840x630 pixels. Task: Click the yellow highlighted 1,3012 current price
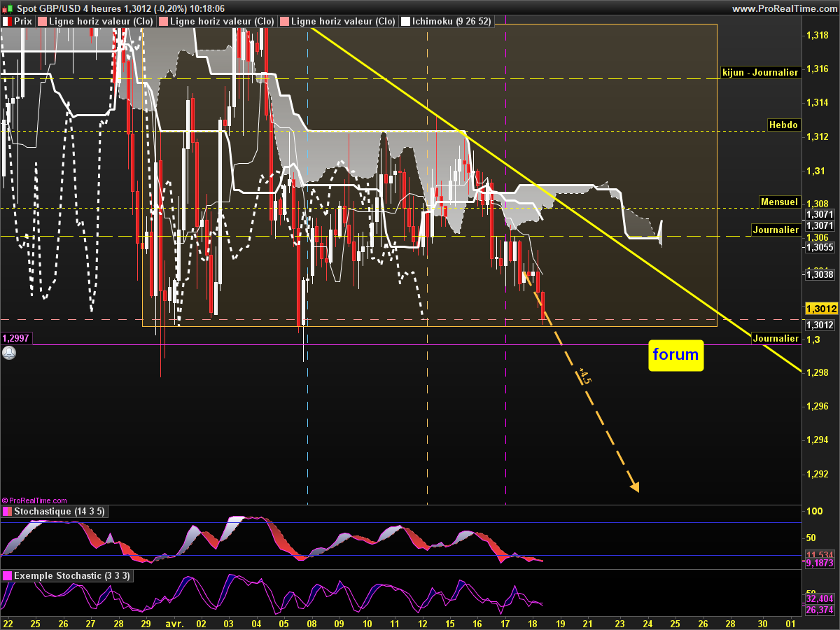[820, 309]
